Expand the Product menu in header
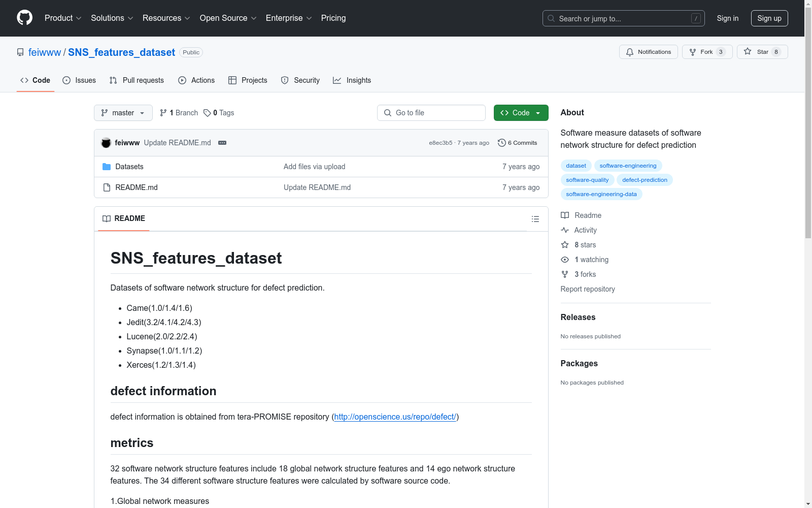Viewport: 812px width, 508px height. pos(62,18)
